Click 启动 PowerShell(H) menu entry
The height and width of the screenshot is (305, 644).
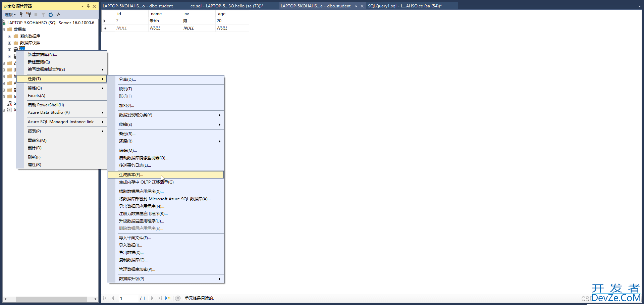point(62,105)
